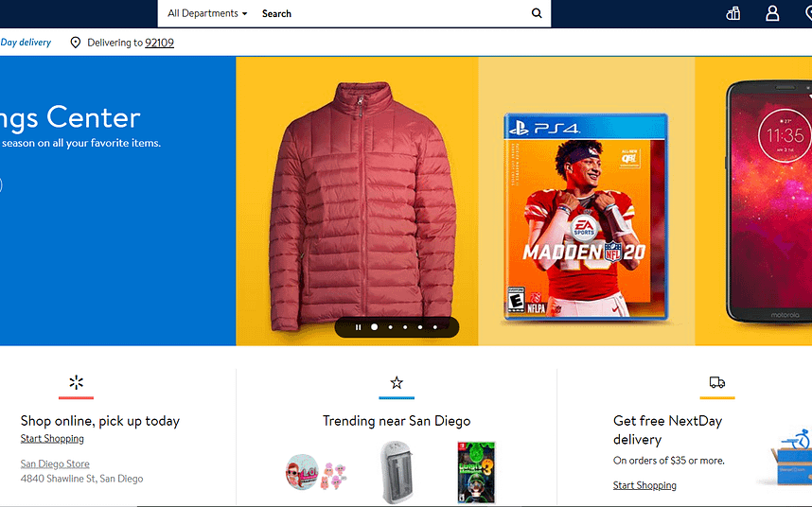Screen dimensions: 812x507
Task: Change delivery zip code 92109
Action: [x=160, y=43]
